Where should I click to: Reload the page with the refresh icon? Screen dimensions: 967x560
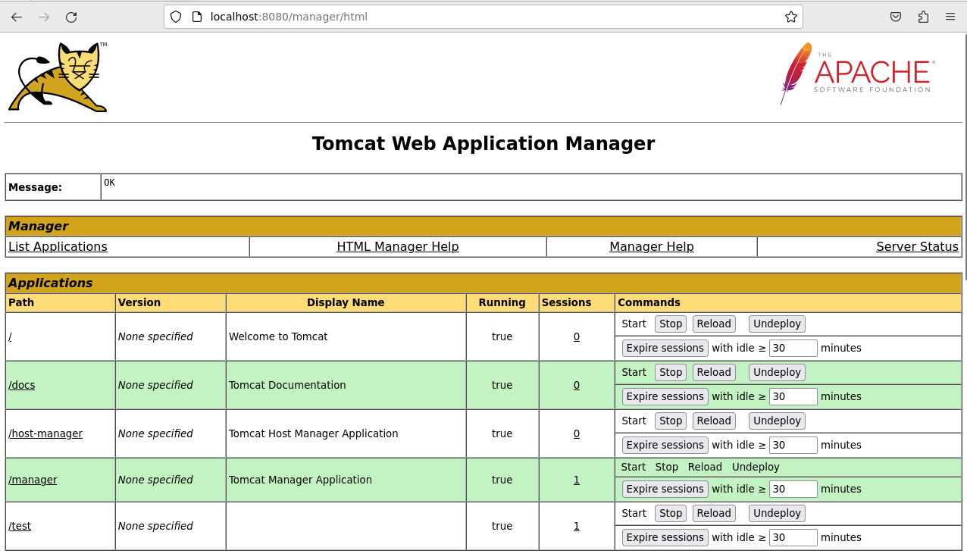pos(71,17)
